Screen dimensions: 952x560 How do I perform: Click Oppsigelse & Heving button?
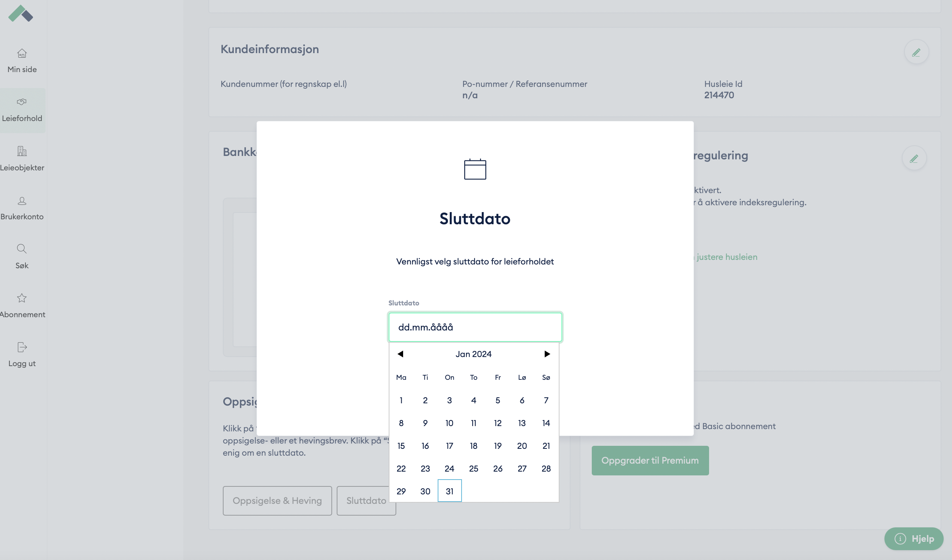[277, 500]
